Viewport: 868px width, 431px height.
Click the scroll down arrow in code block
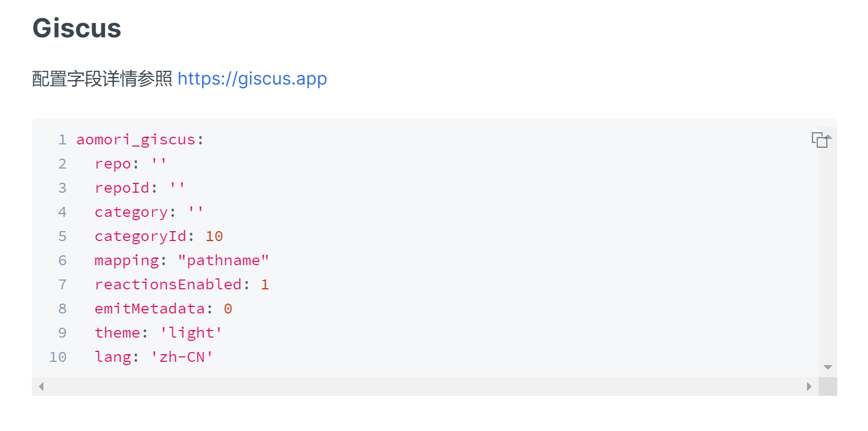tap(828, 367)
